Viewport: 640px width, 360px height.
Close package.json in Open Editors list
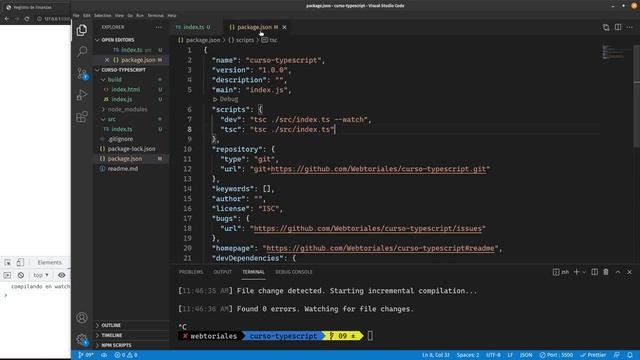point(107,60)
